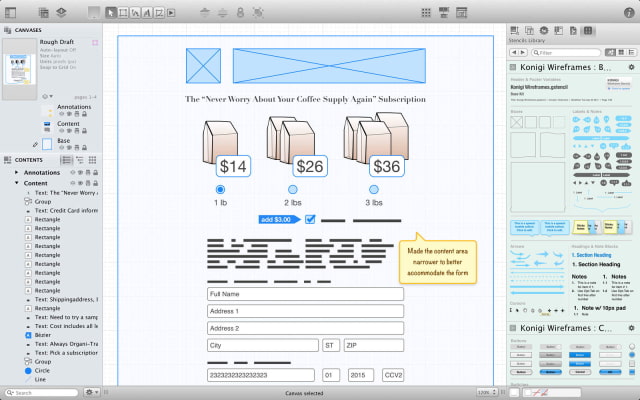Click sidebar Search field
Viewport: 640px width, 400px height.
pyautogui.click(x=42, y=392)
